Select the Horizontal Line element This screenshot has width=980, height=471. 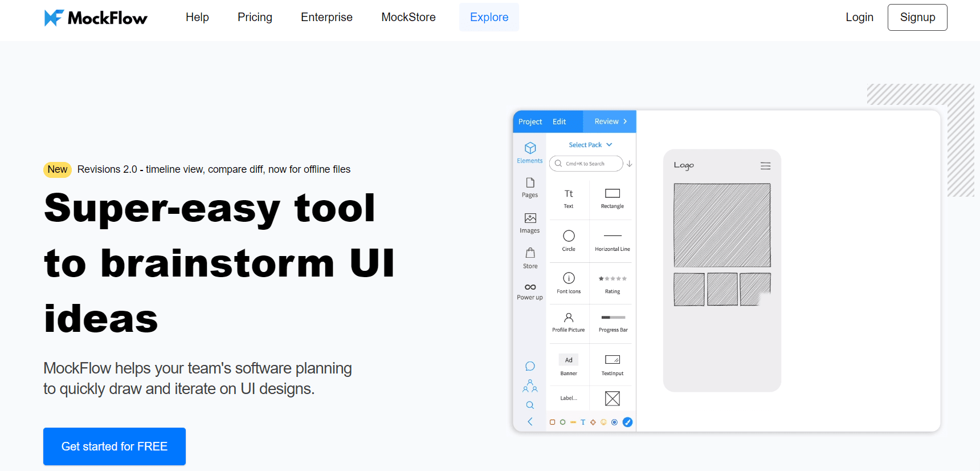point(612,241)
